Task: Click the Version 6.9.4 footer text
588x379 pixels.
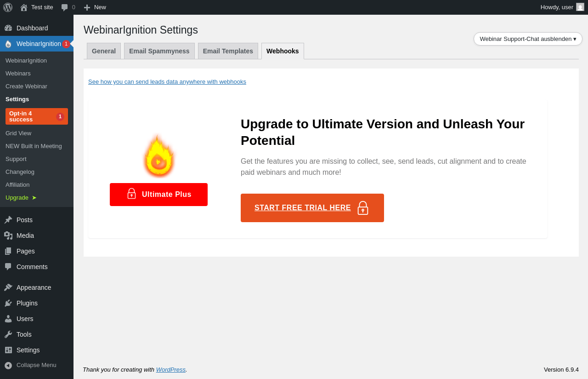Action: tap(561, 369)
